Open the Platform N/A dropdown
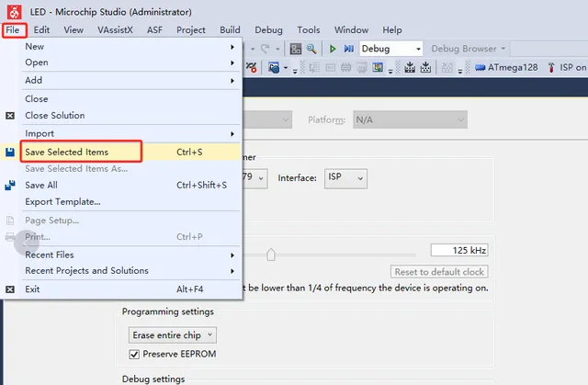The width and height of the screenshot is (588, 385). pos(410,119)
